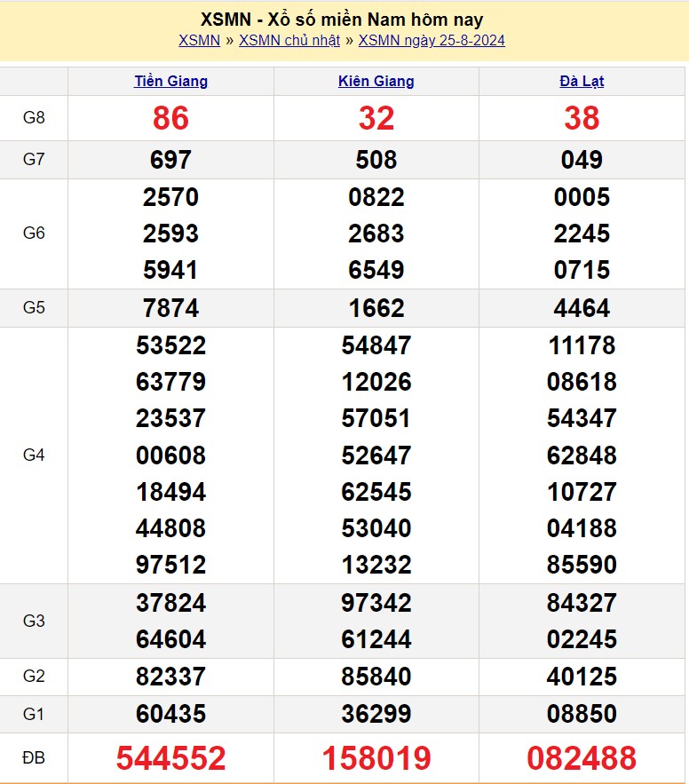This screenshot has width=689, height=784.
Task: Select the G2 number 40125
Action: click(582, 677)
